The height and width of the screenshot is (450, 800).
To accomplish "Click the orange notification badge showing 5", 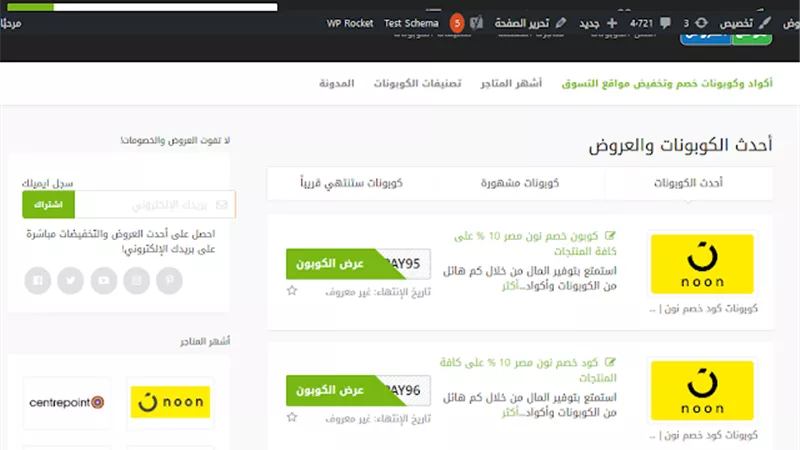I will pos(457,23).
